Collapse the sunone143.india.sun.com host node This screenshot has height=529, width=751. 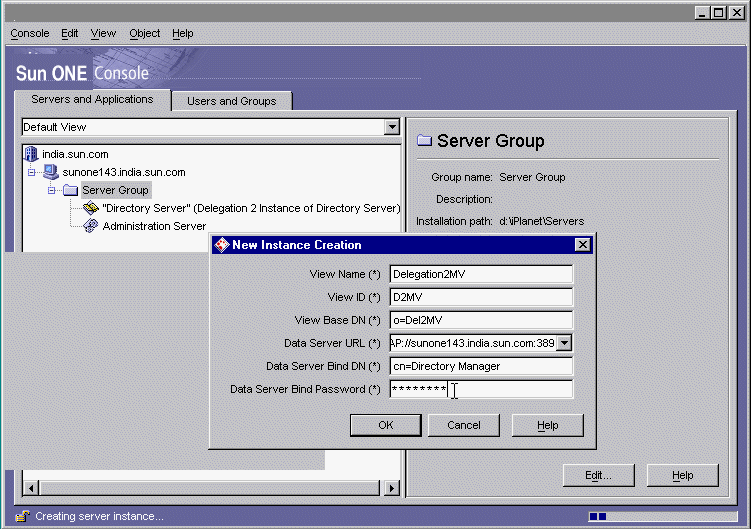32,172
